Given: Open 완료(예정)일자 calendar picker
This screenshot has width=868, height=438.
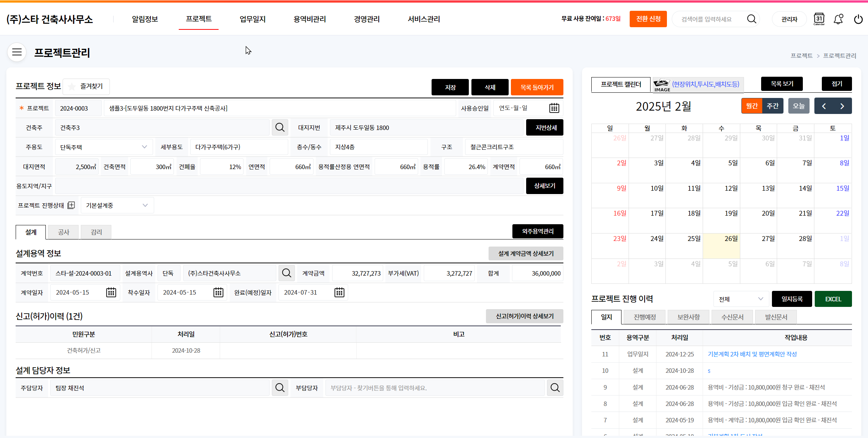Looking at the screenshot, I should pyautogui.click(x=339, y=293).
